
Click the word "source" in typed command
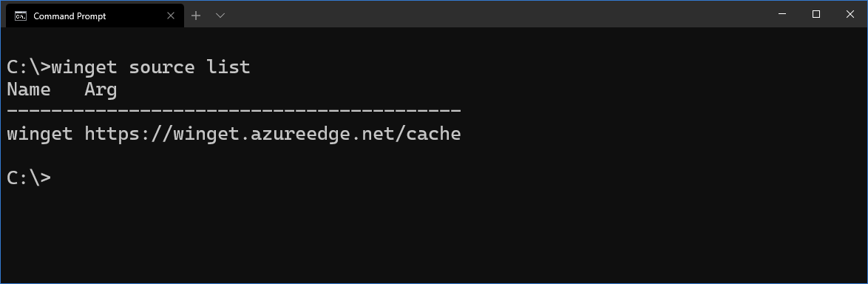point(162,67)
